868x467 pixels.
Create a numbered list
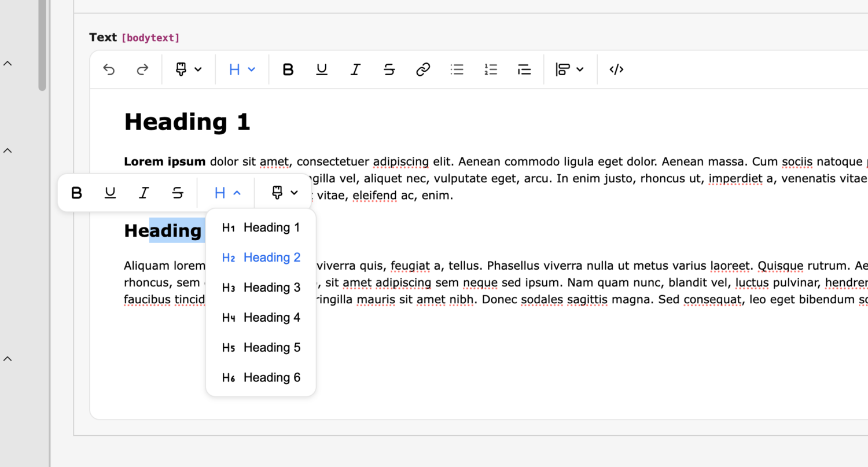491,69
